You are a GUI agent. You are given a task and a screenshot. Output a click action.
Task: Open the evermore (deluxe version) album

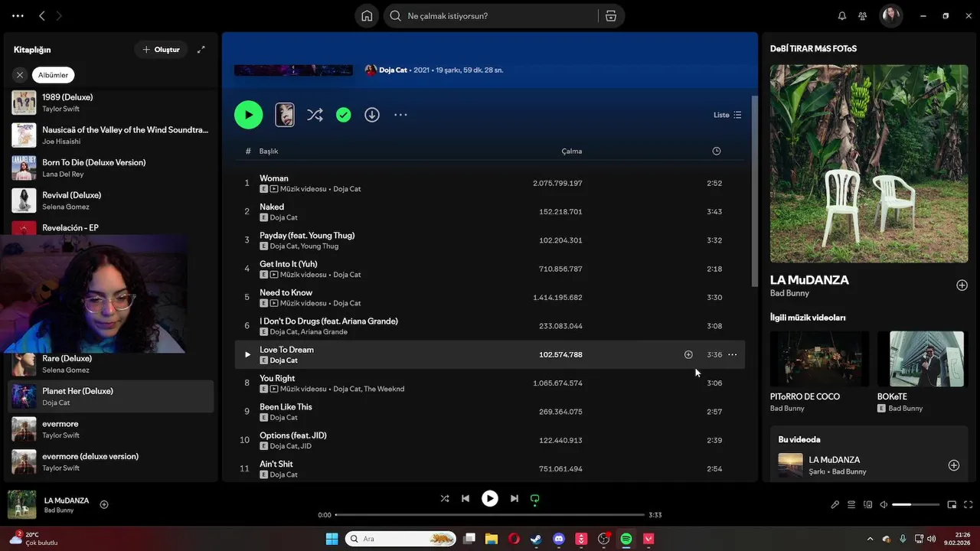click(111, 461)
